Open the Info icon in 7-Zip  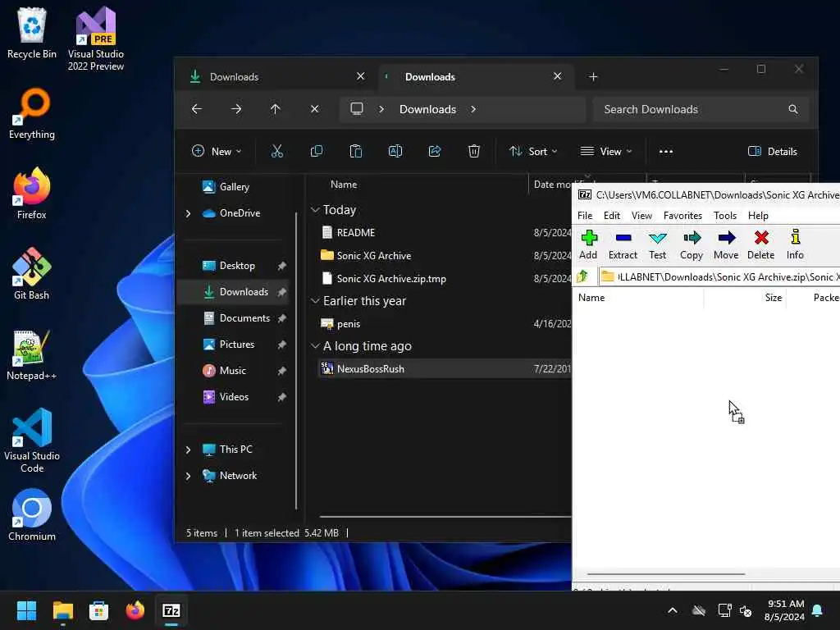(x=796, y=244)
